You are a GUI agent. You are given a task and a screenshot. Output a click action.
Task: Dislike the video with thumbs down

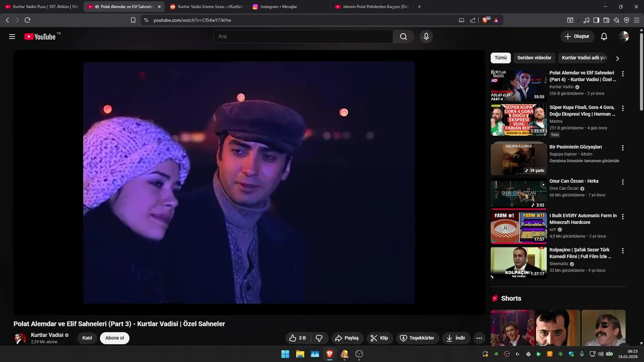coord(319,338)
